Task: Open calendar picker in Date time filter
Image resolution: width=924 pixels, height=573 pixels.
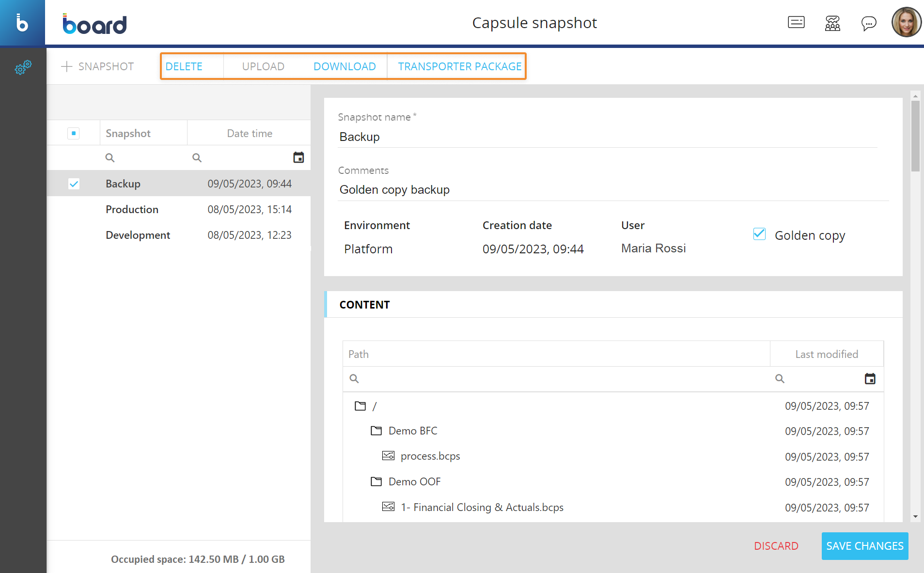Action: [x=298, y=157]
